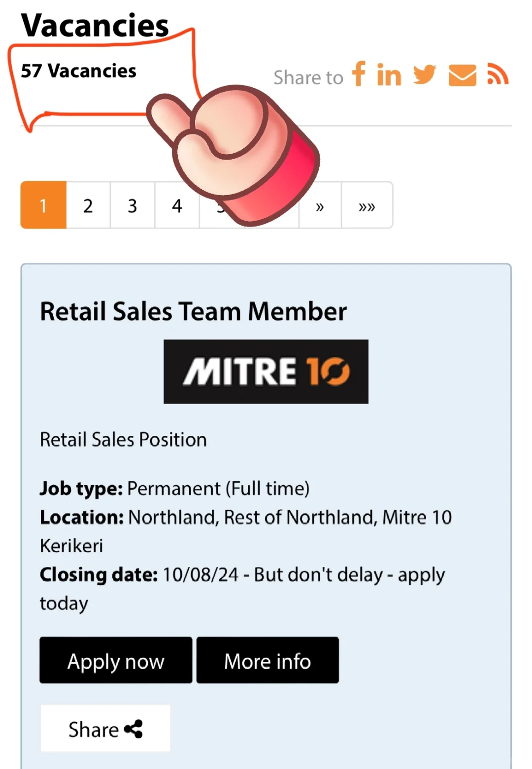Share vacancies to Facebook
Screen dimensions: 532x769
click(359, 74)
